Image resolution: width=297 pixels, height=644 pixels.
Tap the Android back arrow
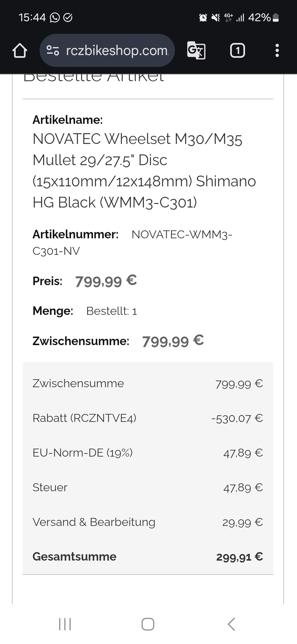232,624
